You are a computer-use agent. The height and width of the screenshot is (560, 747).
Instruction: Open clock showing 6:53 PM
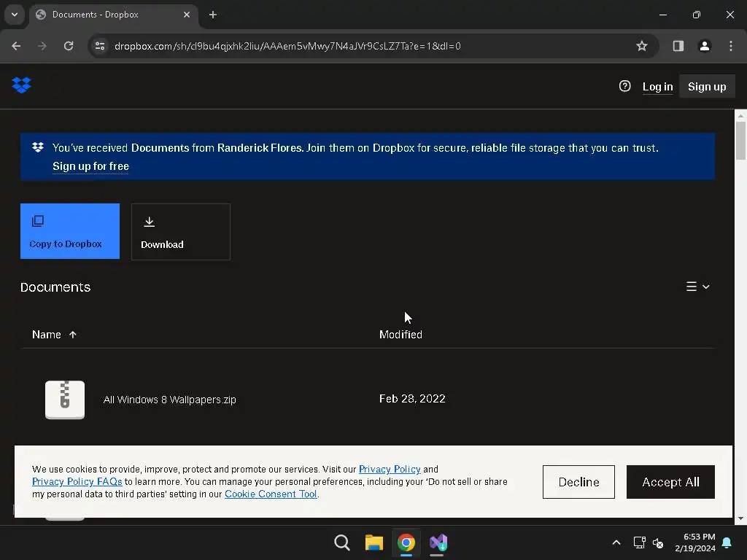pos(695,542)
